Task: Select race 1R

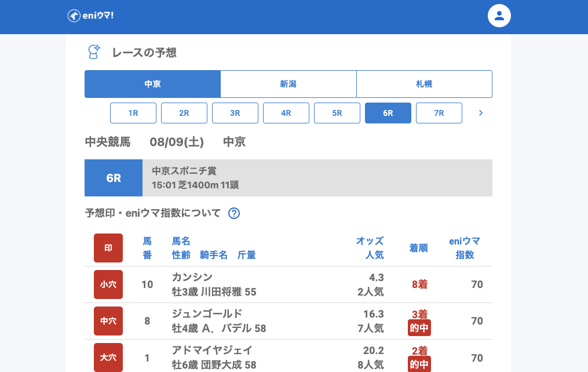Action: coord(133,113)
